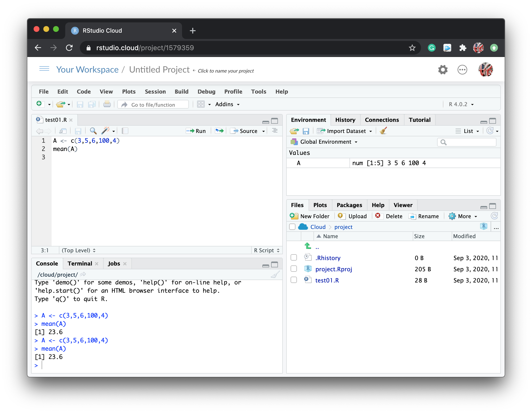
Task: Check the box next to test01.R
Action: coord(294,280)
